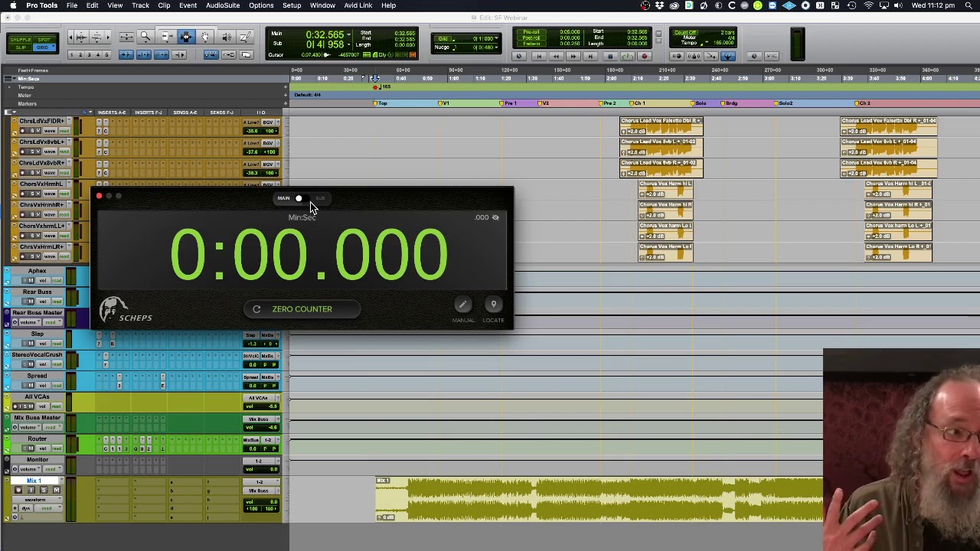Open the All VCAs output selector

click(x=259, y=398)
